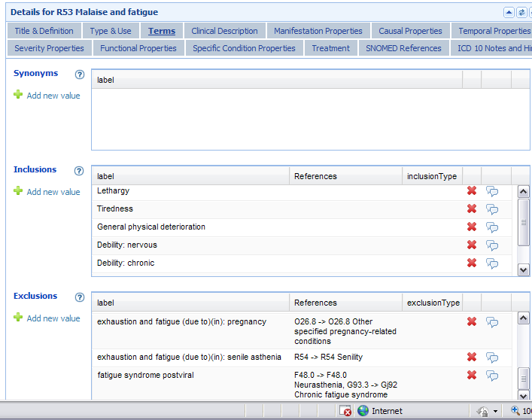Open SNOMED References tab
The width and height of the screenshot is (532, 420).
tap(404, 48)
